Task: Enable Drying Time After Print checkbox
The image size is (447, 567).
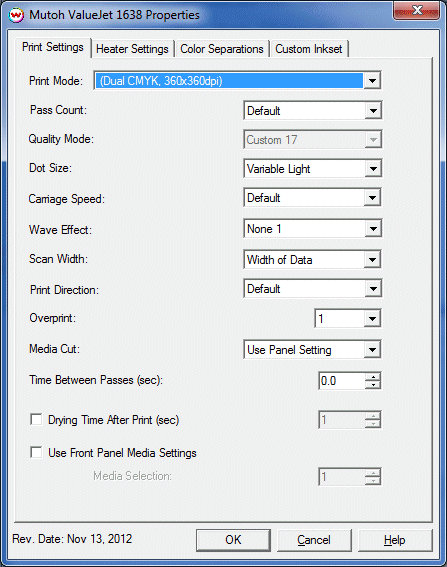Action: 36,420
